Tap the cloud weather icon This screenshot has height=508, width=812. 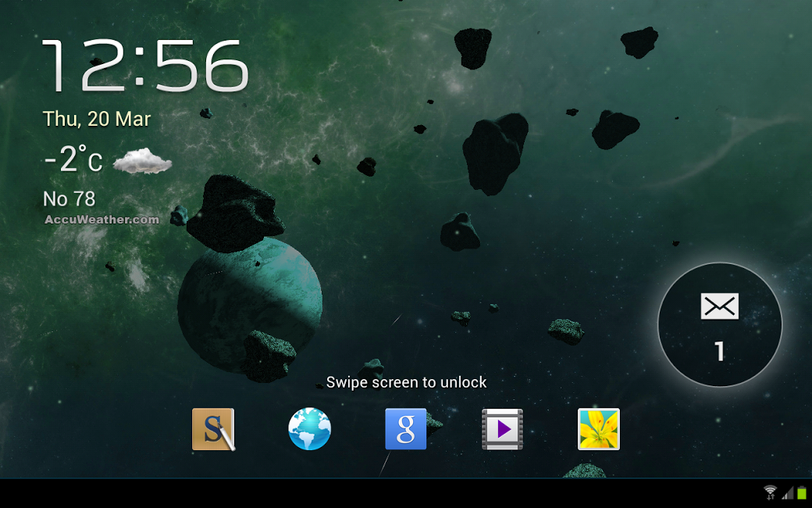click(142, 162)
